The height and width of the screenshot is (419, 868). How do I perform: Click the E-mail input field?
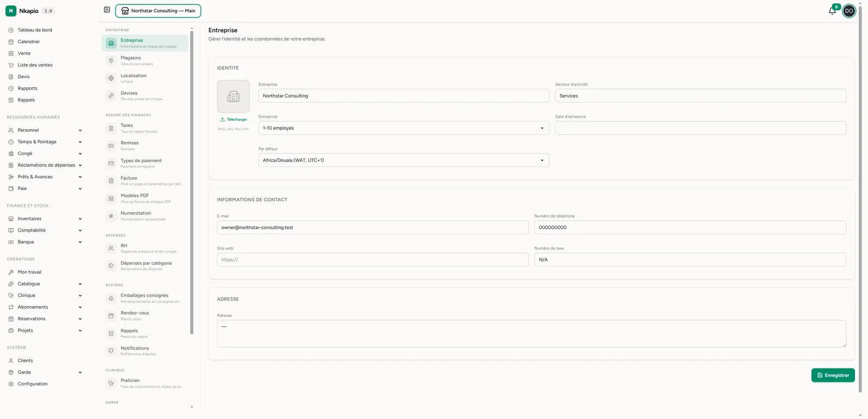(x=373, y=227)
